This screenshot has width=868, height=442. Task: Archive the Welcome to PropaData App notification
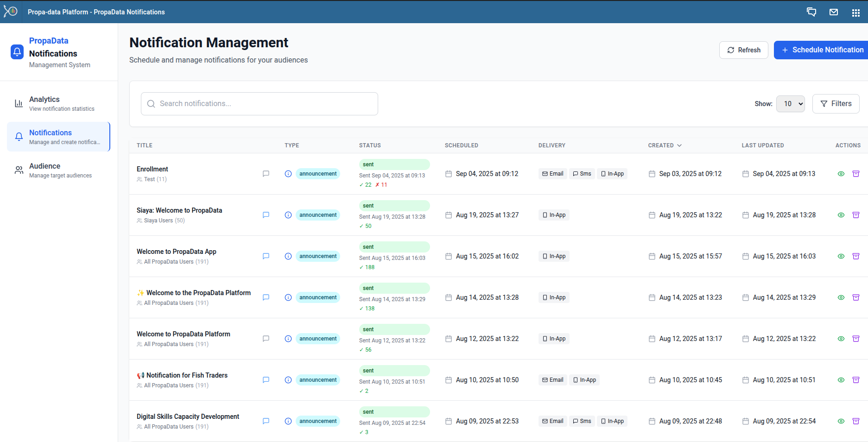855,256
